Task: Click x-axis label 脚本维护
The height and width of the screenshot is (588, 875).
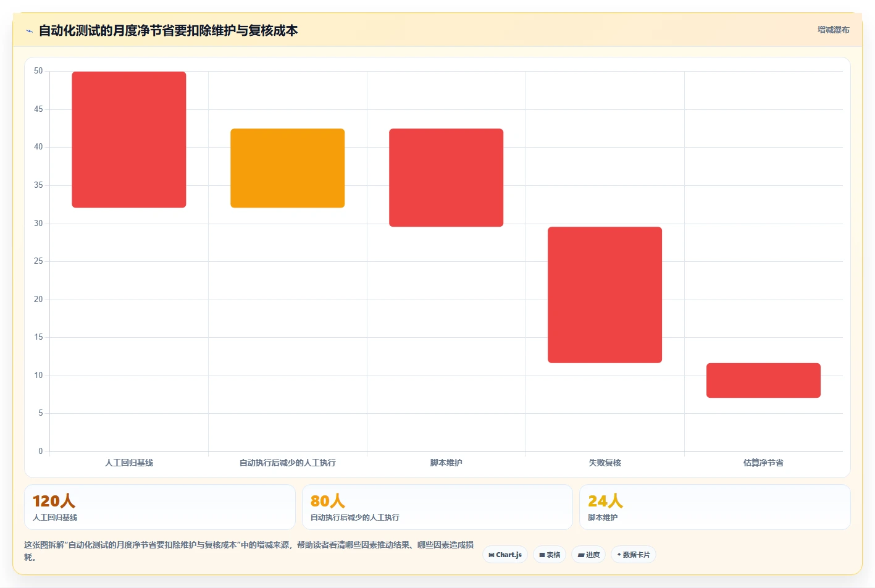Action: click(x=446, y=463)
